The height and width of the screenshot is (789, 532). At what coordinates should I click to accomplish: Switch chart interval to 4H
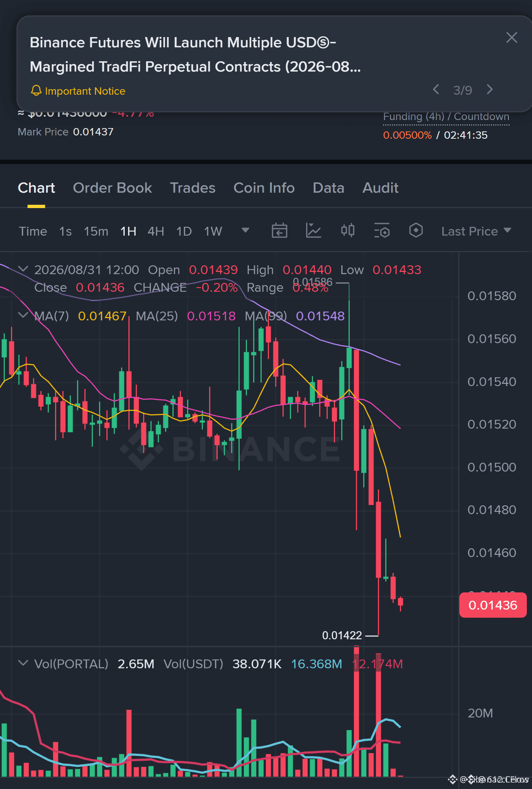(156, 231)
